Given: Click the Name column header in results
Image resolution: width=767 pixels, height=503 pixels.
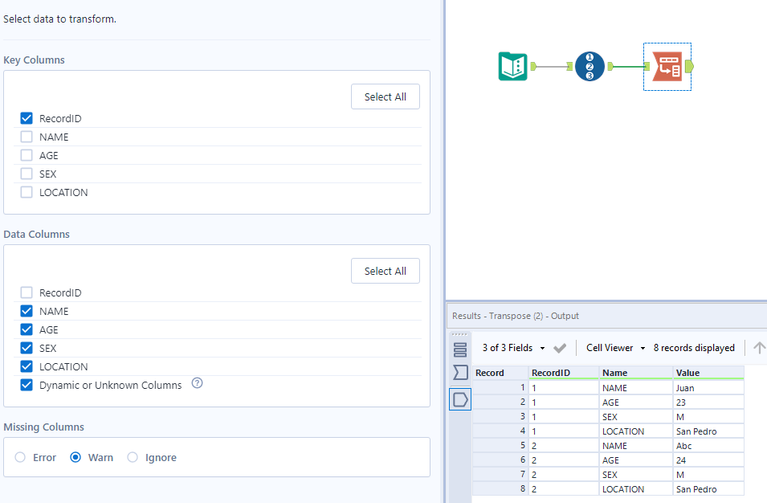Looking at the screenshot, I should [635, 373].
